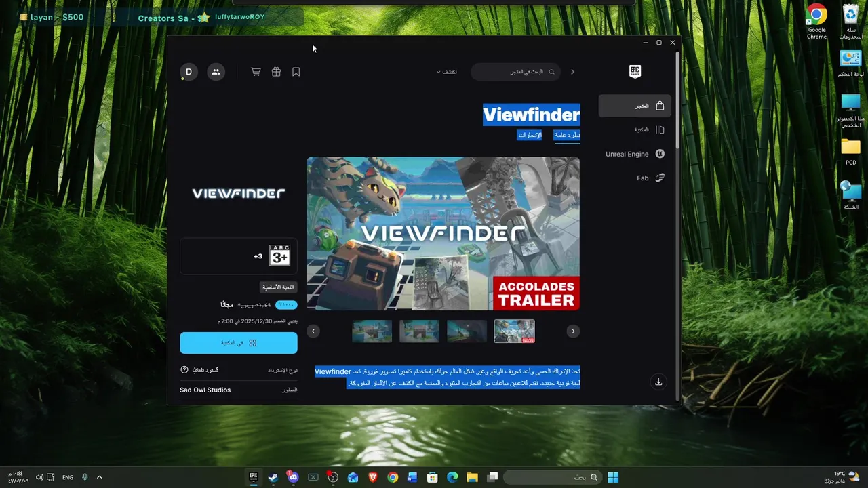Play the main Viewfinder trailer image

pyautogui.click(x=443, y=234)
